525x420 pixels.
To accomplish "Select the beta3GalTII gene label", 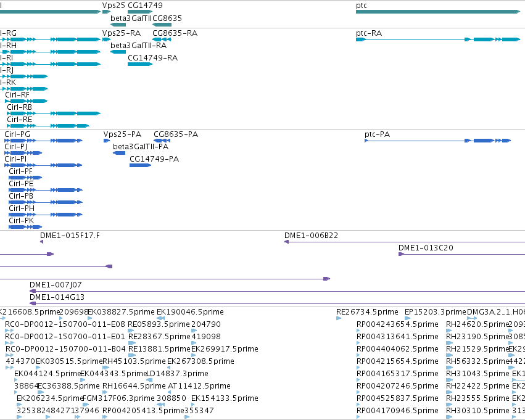I will pyautogui.click(x=131, y=18).
